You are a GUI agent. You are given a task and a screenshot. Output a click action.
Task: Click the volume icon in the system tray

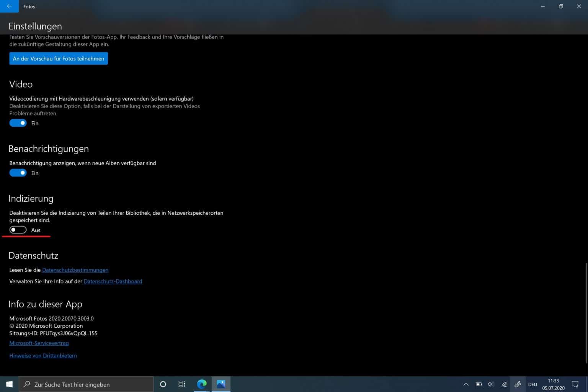[491, 384]
